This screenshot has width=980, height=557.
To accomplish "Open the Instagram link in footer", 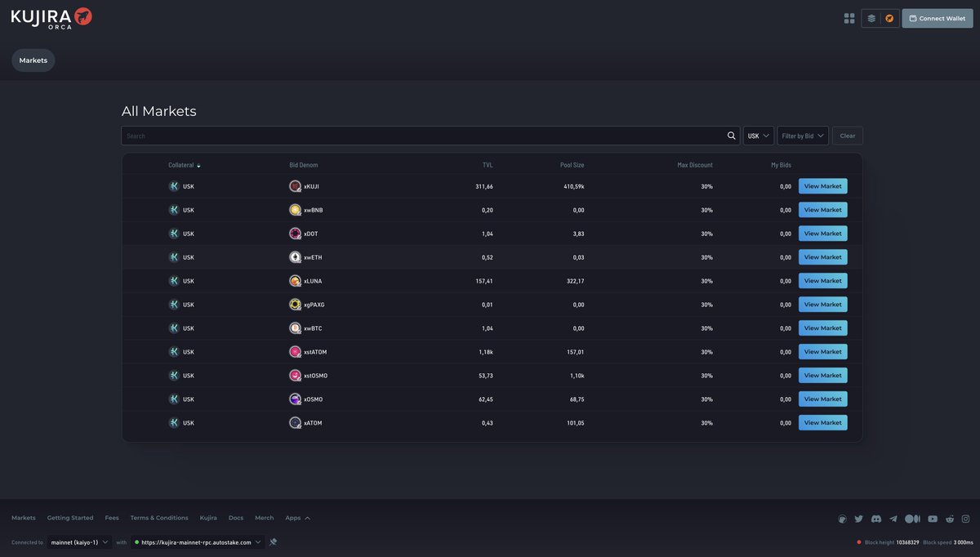I will (x=965, y=519).
